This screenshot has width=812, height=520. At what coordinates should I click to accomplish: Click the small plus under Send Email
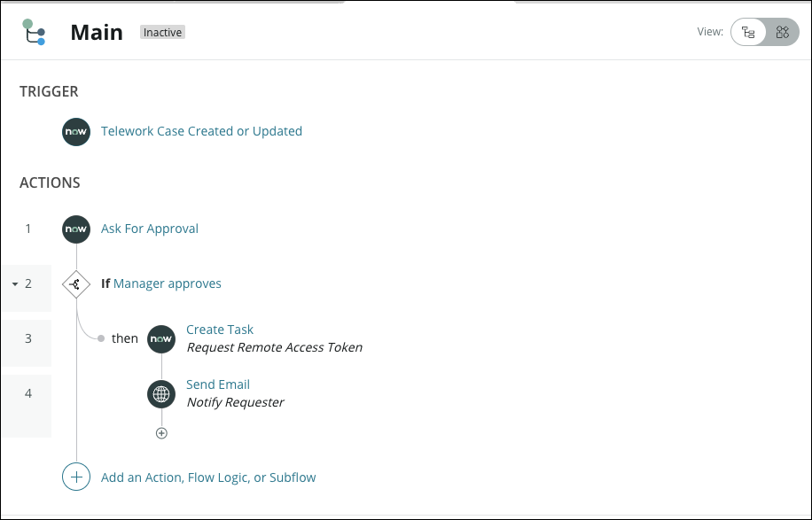(161, 433)
